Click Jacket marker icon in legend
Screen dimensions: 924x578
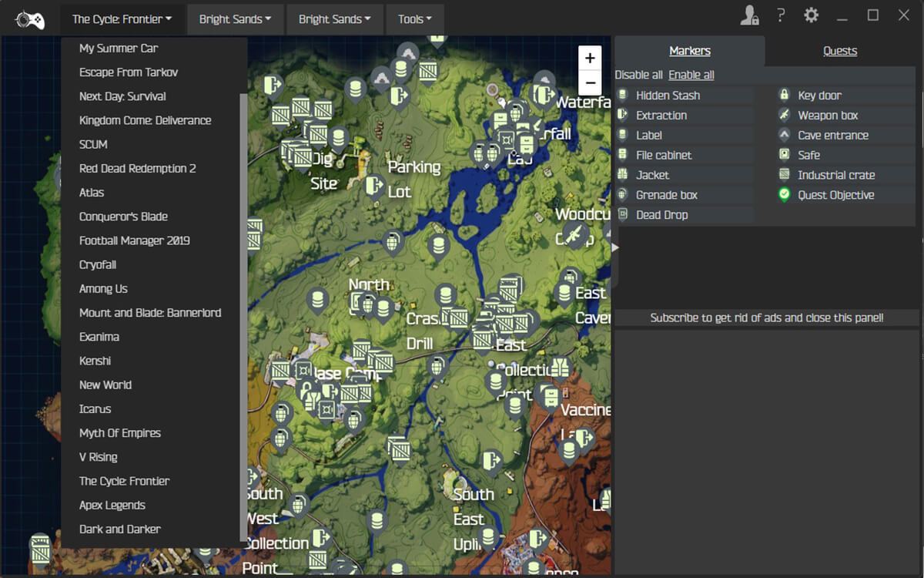[623, 176]
